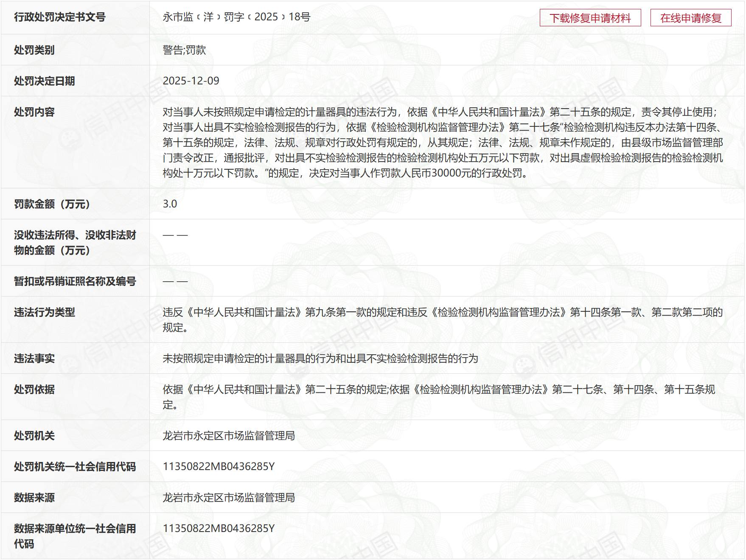Click the 警告;罚款 penalty category value
This screenshot has height=560, width=746.
click(184, 50)
